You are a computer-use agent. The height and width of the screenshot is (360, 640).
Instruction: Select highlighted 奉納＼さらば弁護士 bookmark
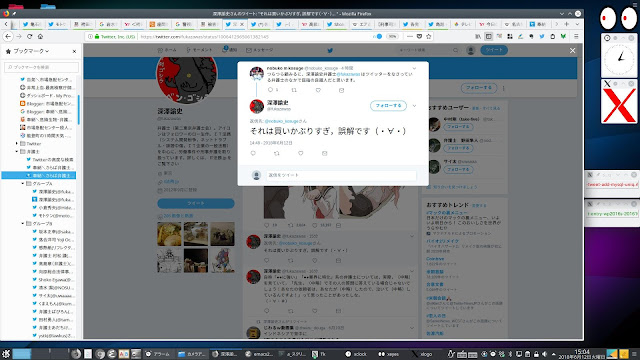pos(39,176)
